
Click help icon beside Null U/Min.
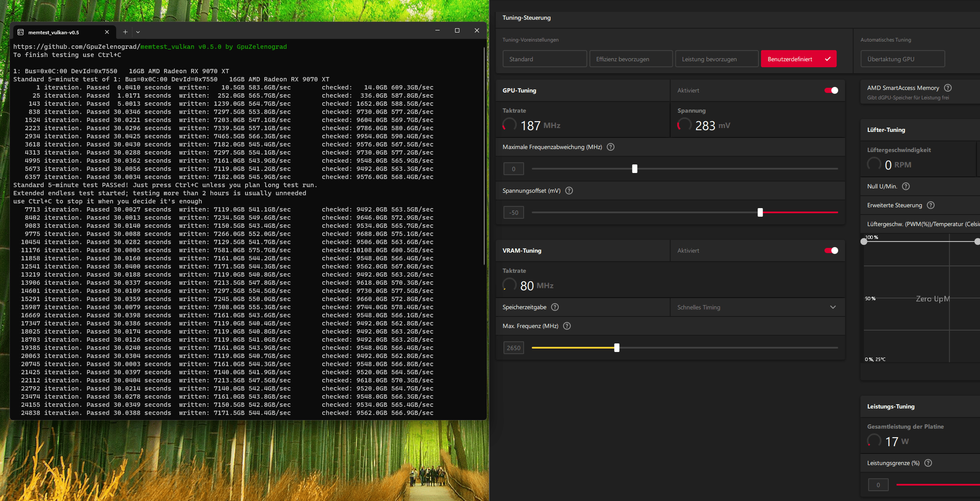tap(906, 186)
